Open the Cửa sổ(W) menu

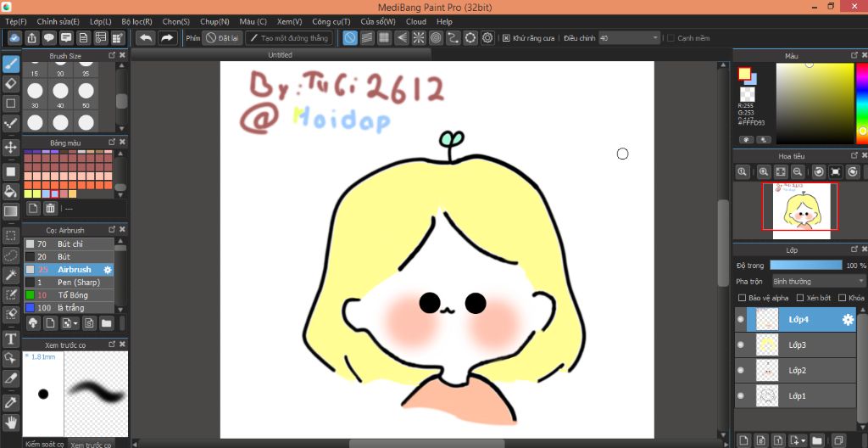[378, 21]
